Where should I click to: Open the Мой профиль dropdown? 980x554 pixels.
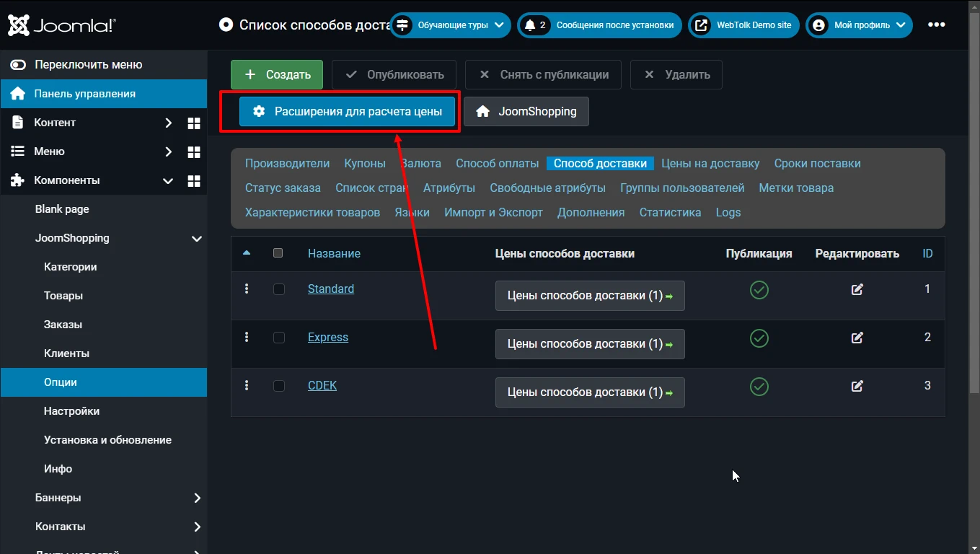(859, 25)
